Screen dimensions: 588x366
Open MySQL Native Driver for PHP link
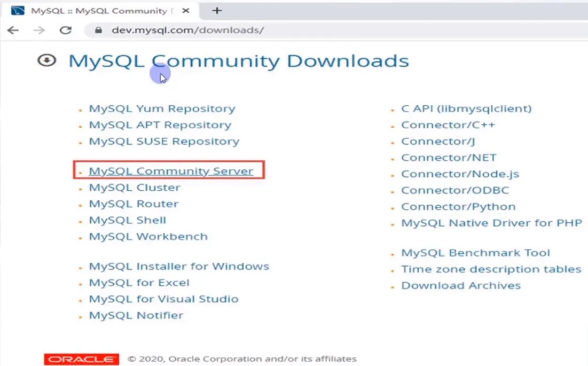point(492,223)
